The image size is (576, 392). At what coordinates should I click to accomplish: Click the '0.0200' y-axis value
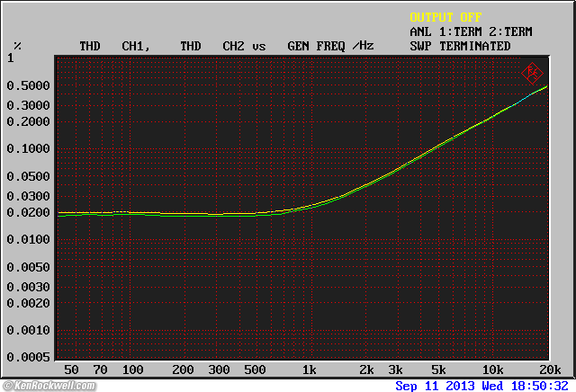tap(28, 212)
